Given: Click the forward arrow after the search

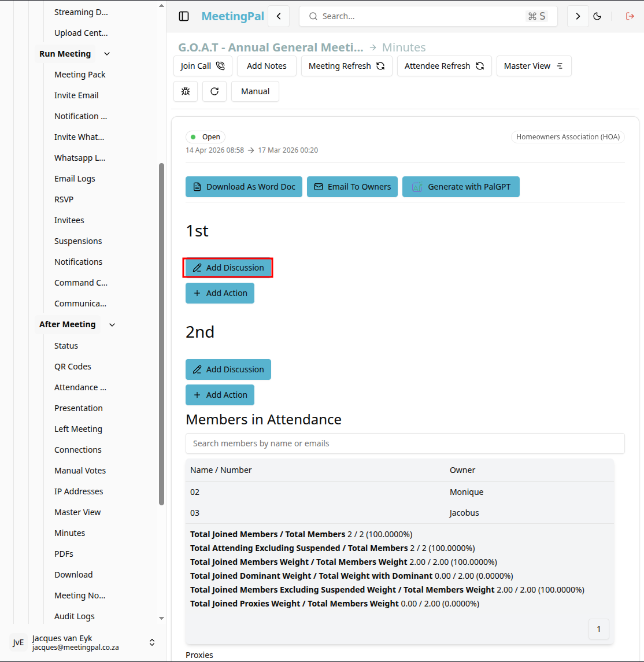Looking at the screenshot, I should tap(578, 16).
